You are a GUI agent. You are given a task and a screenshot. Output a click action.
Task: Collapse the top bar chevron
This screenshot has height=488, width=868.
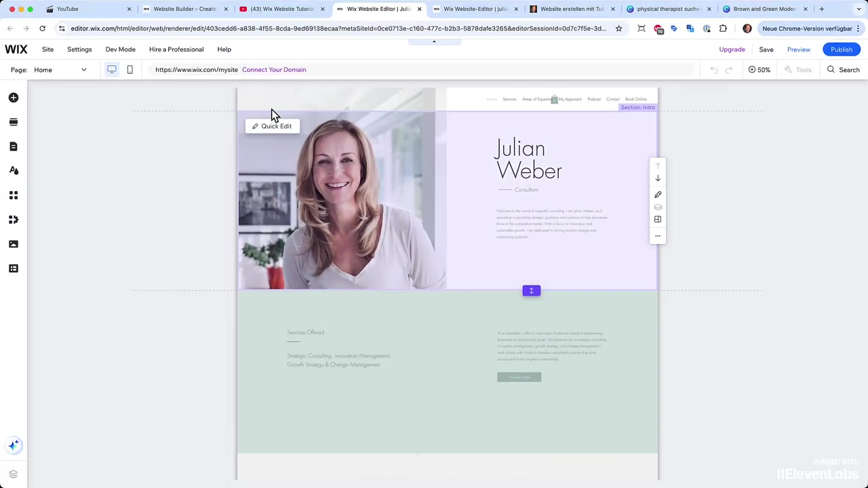(x=434, y=41)
